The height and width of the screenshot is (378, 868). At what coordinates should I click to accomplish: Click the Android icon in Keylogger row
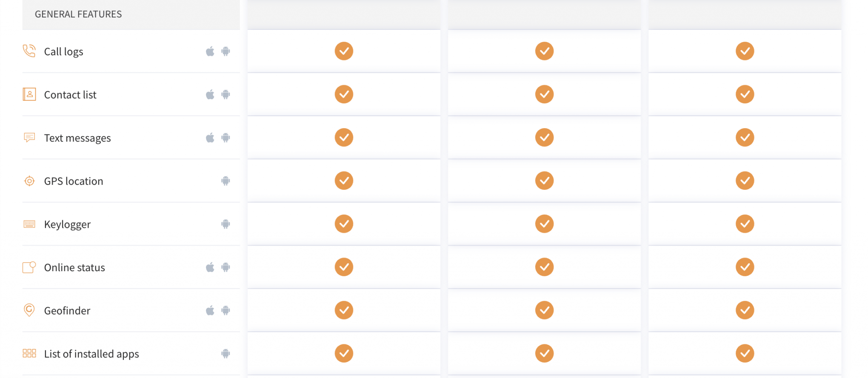tap(226, 224)
